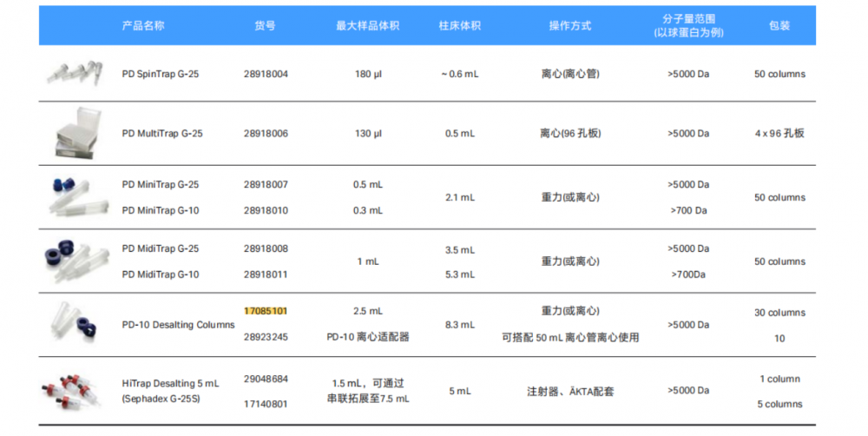Click the PD MidiTrap columns product image
The height and width of the screenshot is (436, 868).
click(74, 261)
